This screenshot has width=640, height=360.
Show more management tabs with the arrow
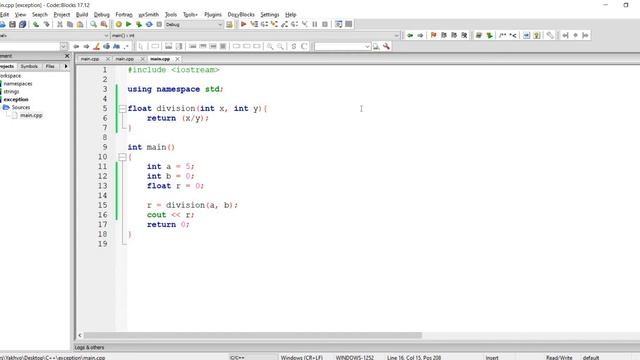(x=66, y=66)
